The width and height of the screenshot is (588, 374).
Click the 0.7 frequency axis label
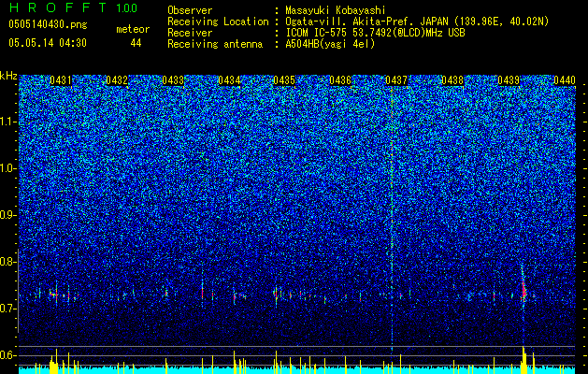pos(8,309)
